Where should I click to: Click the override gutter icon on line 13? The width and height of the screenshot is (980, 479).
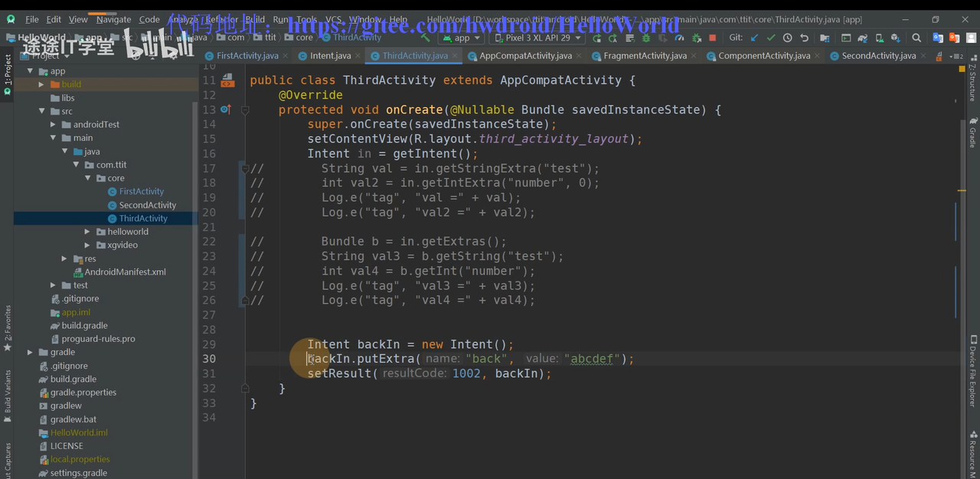(x=226, y=109)
